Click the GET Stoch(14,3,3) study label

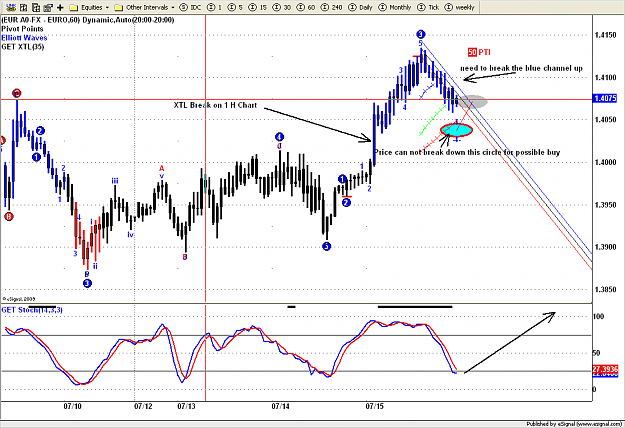pyautogui.click(x=32, y=310)
